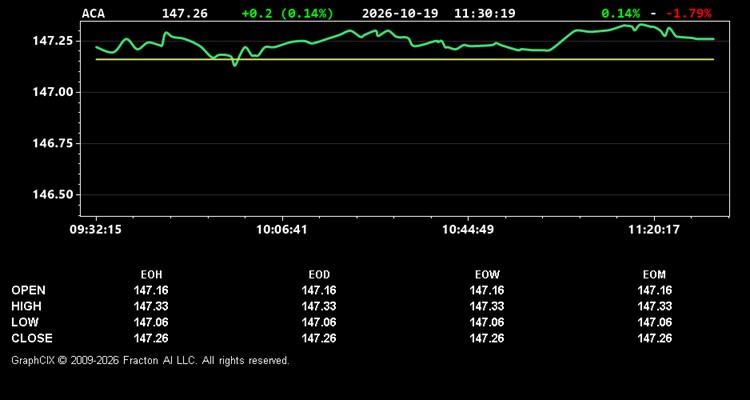Select the EOW open value 147.16
Viewport: 750px width, 400px height.
[x=487, y=290]
